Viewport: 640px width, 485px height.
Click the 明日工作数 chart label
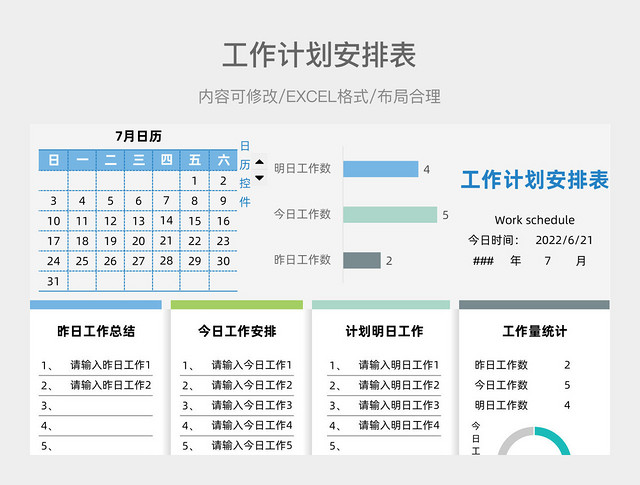(302, 168)
